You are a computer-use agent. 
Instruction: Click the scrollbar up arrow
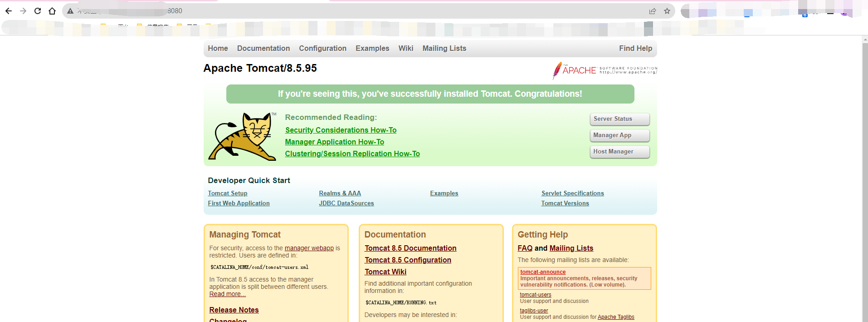pyautogui.click(x=865, y=40)
